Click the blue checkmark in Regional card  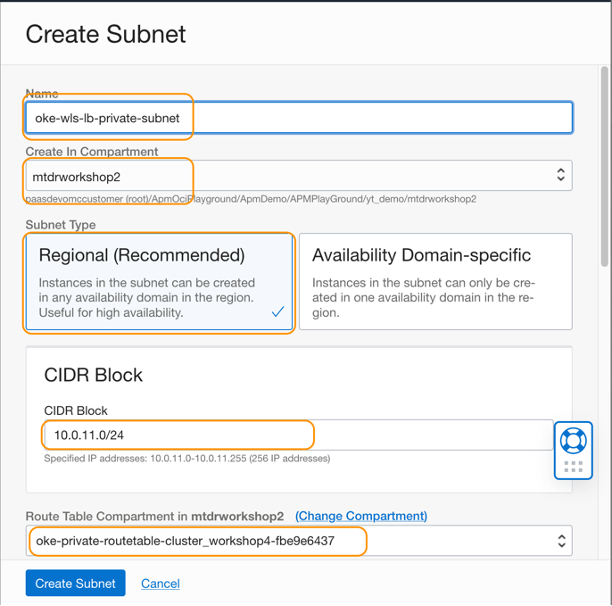[x=278, y=312]
